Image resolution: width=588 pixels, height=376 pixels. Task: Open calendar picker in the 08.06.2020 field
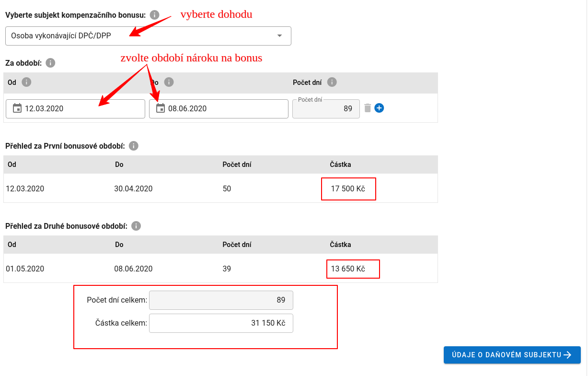pos(161,108)
